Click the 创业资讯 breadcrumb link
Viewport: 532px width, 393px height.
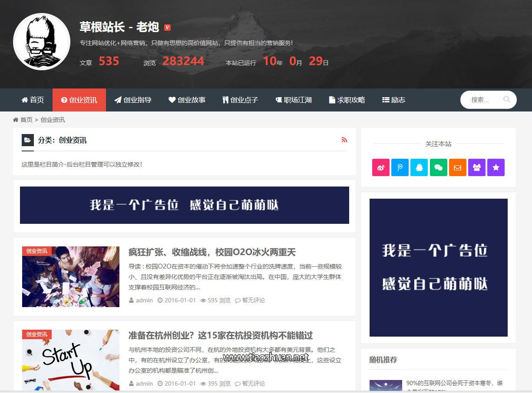coord(53,120)
